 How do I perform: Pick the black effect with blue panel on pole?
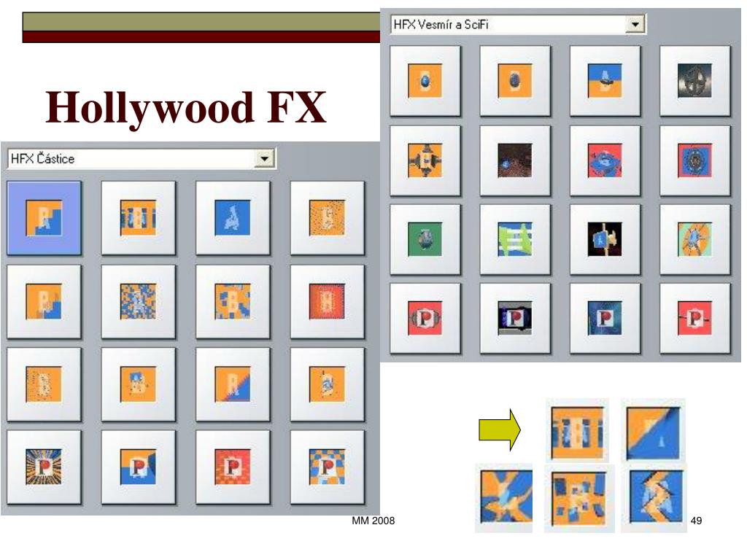point(605,239)
